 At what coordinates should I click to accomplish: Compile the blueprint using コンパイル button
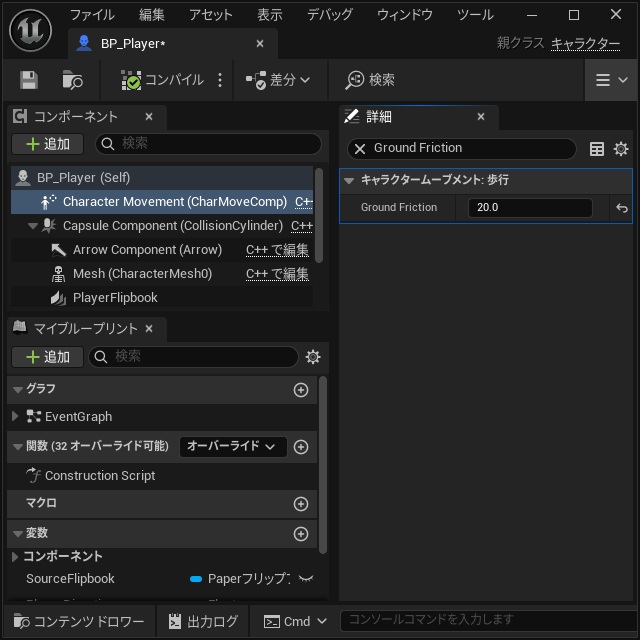[x=162, y=80]
